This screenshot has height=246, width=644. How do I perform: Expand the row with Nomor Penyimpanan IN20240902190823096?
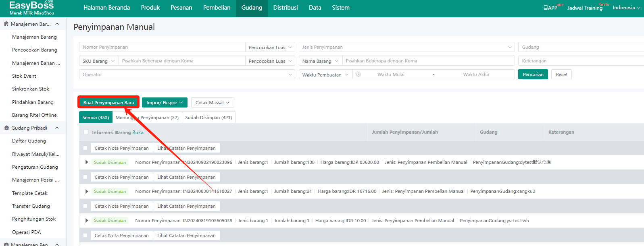(87, 162)
